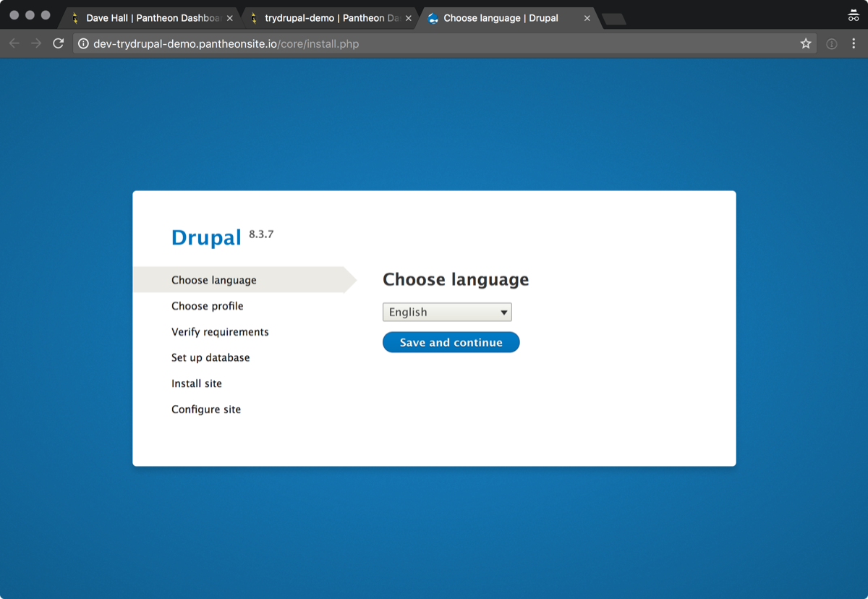Switch to trydrupal-demo Pantheon tab
Viewport: 868px width, 599px height.
pyautogui.click(x=327, y=18)
